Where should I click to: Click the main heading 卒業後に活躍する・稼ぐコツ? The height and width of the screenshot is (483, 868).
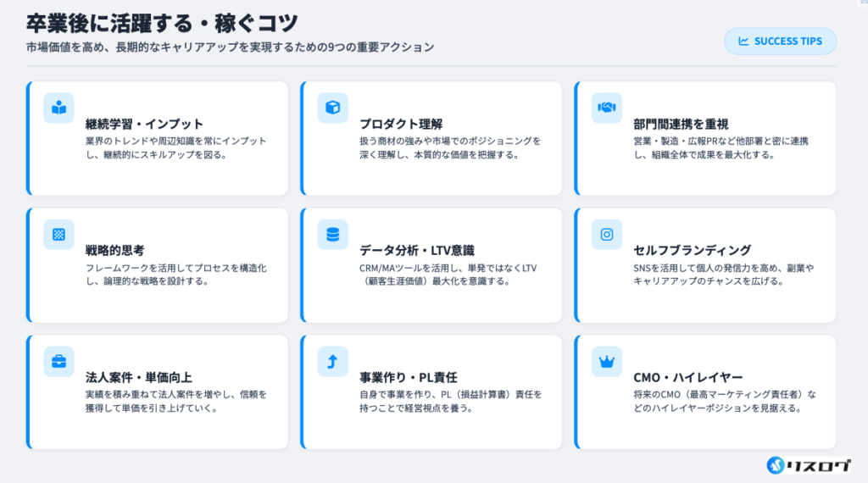[161, 22]
